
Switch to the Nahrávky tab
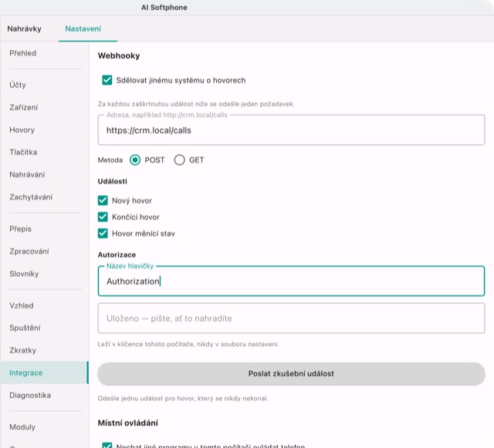tap(24, 29)
